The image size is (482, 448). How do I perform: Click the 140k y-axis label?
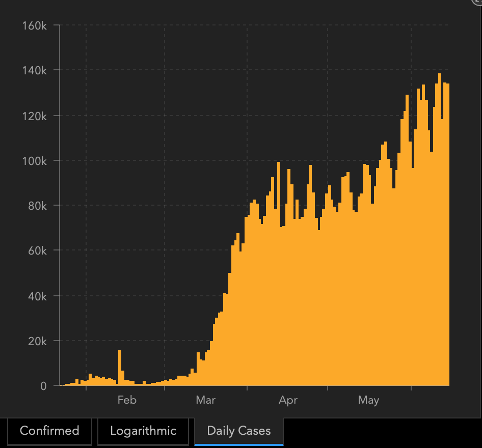[35, 71]
